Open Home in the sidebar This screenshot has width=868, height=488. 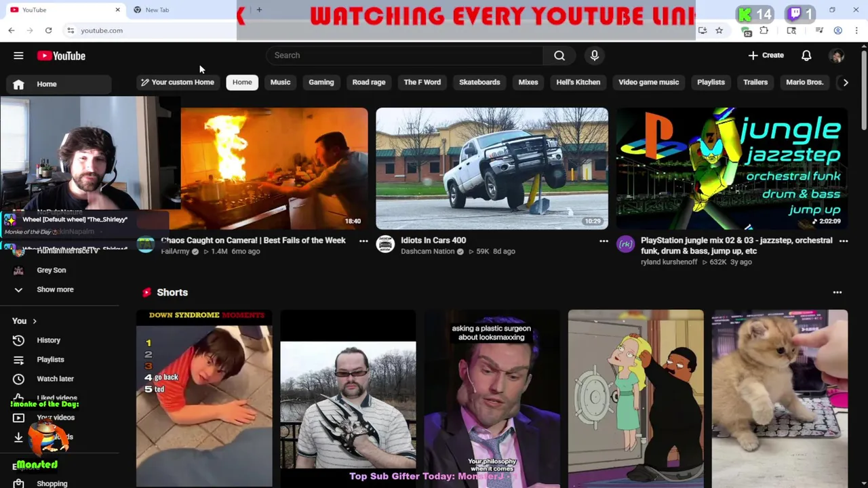pyautogui.click(x=60, y=84)
